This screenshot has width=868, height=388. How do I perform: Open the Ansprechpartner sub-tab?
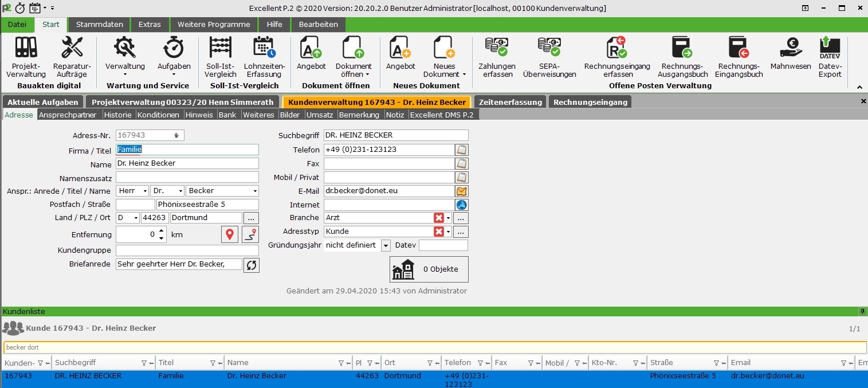[68, 115]
